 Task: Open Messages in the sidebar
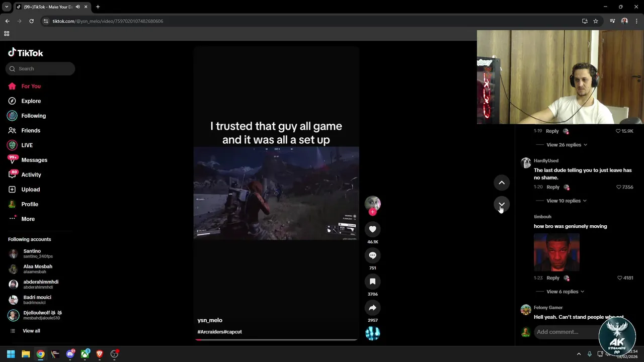pos(34,160)
